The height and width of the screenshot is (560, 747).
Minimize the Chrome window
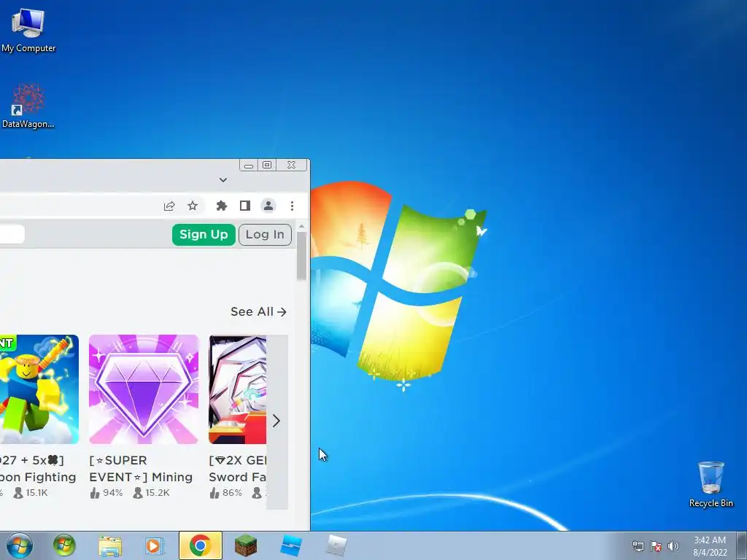click(x=248, y=166)
